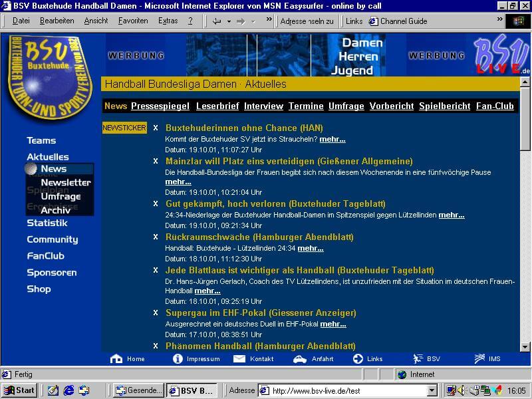Image resolution: width=532 pixels, height=399 pixels.
Task: Click the Windows logo throbber icon
Action: pos(518,21)
